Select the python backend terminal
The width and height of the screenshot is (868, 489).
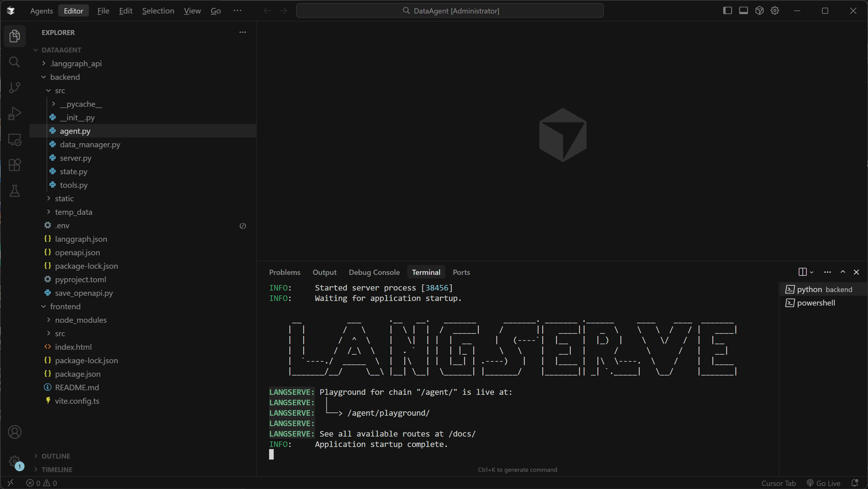[824, 289]
